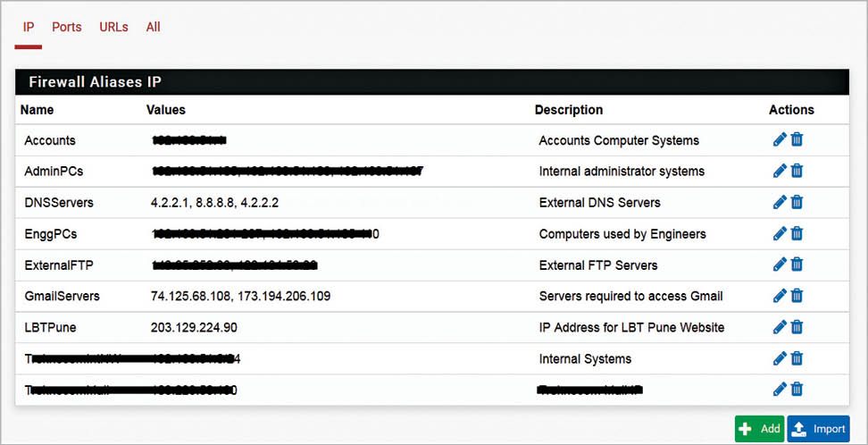Screen dimensions: 868x445
Task: Edit the Accounts alias
Action: pyautogui.click(x=780, y=140)
